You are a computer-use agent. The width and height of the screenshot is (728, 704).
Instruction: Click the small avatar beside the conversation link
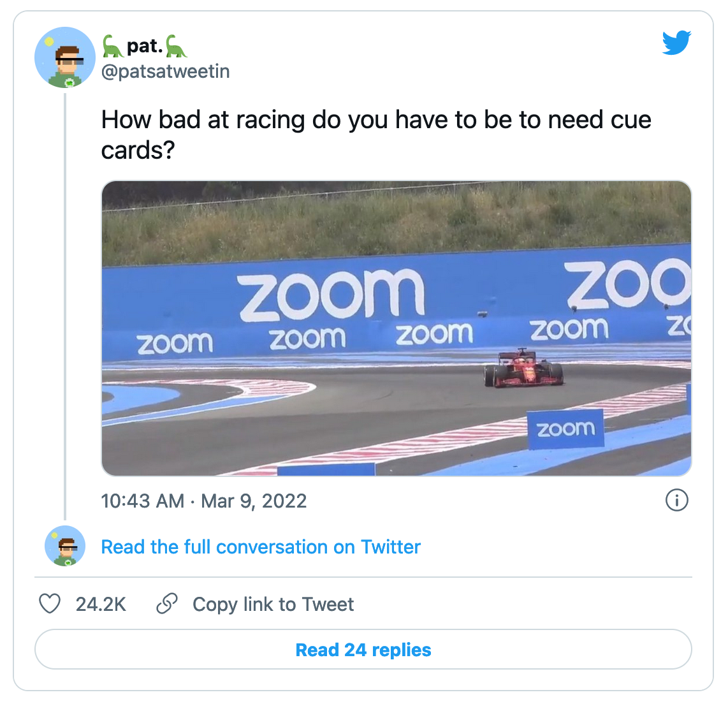click(64, 546)
